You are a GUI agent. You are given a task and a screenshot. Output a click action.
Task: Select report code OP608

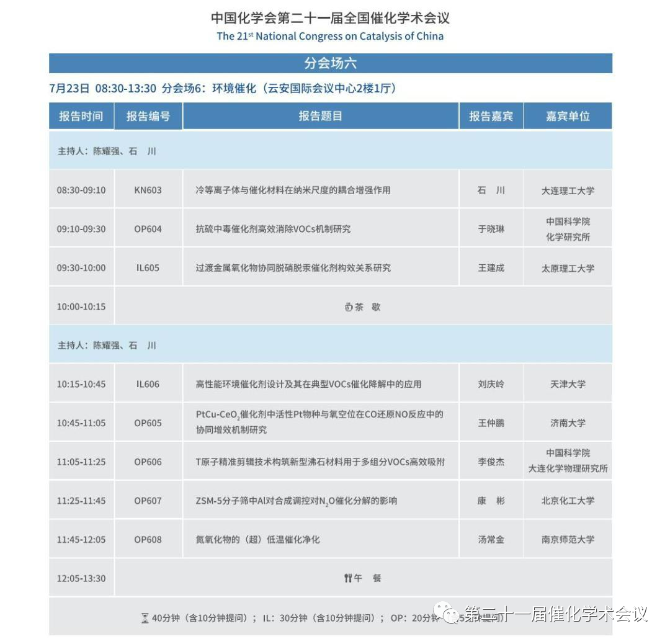(x=148, y=540)
